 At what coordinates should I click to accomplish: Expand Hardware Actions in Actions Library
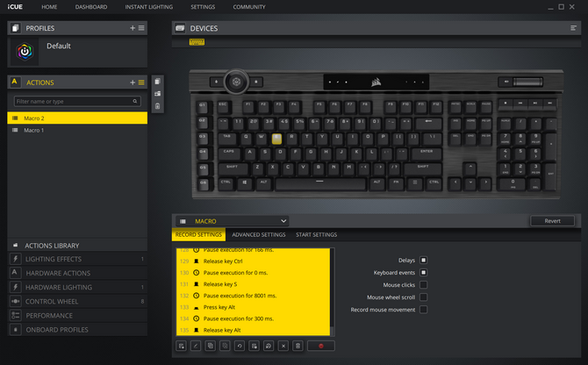pos(77,273)
